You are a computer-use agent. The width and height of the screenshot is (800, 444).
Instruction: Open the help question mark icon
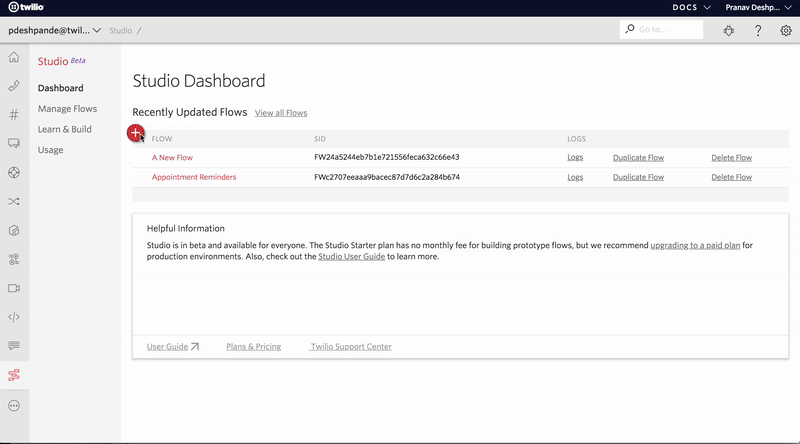pyautogui.click(x=758, y=30)
